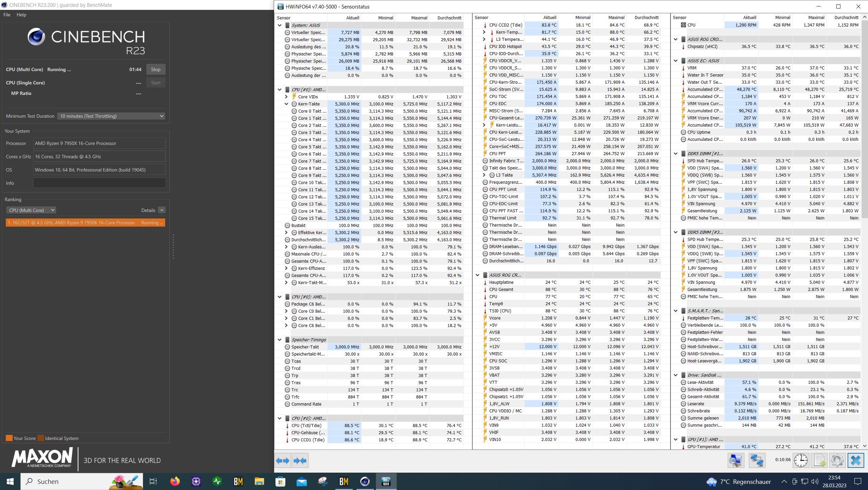Collapse the GPU [#1]: AMD sensor group
The width and height of the screenshot is (868, 490).
click(676, 439)
